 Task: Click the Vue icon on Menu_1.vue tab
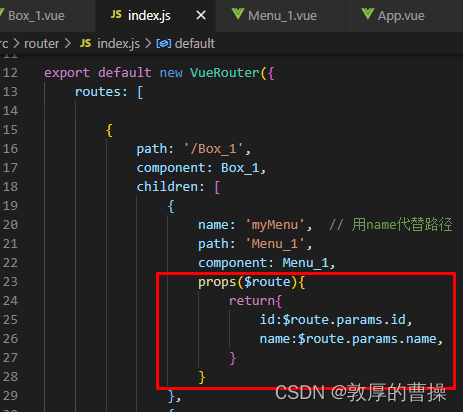click(x=238, y=14)
